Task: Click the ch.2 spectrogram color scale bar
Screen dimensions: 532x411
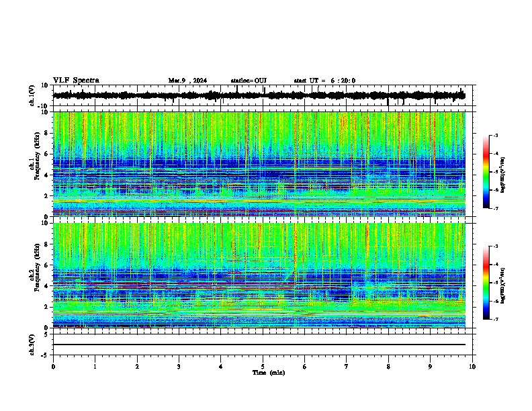Action: (486, 283)
